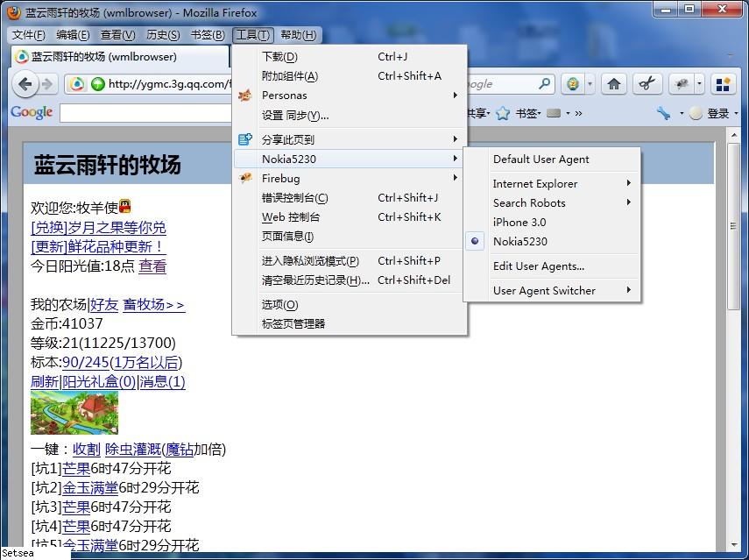Open dropdown next to face toolbar icon
Image resolution: width=749 pixels, height=560 pixels.
(x=590, y=85)
